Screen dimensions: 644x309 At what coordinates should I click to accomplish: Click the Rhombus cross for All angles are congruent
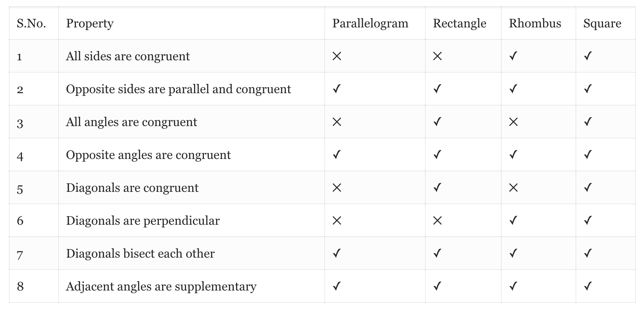[x=513, y=122]
